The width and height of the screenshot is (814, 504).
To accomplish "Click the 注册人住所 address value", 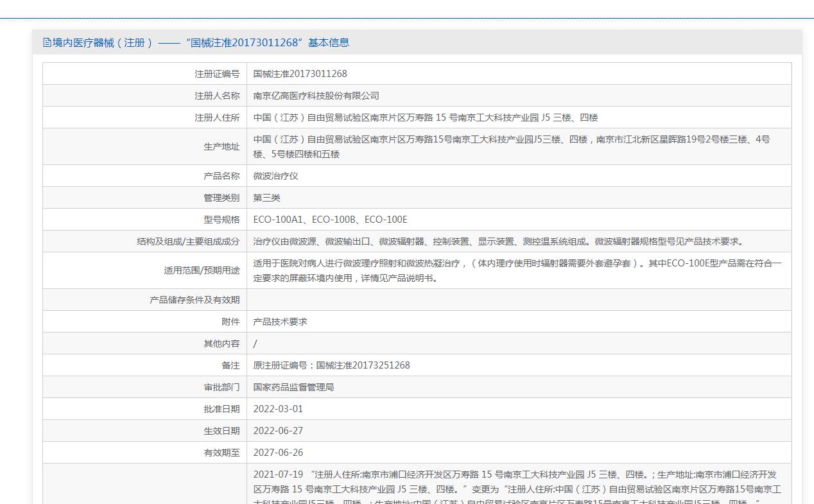I will pos(425,117).
